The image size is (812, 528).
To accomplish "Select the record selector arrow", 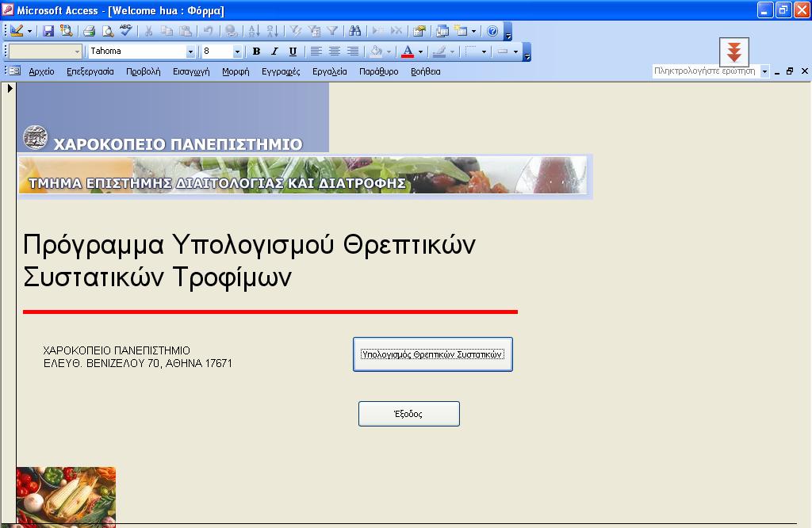I will (x=10, y=88).
